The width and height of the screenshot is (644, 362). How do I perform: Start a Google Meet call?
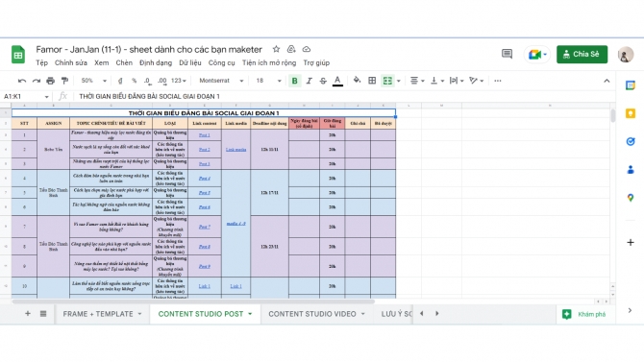[x=536, y=54]
